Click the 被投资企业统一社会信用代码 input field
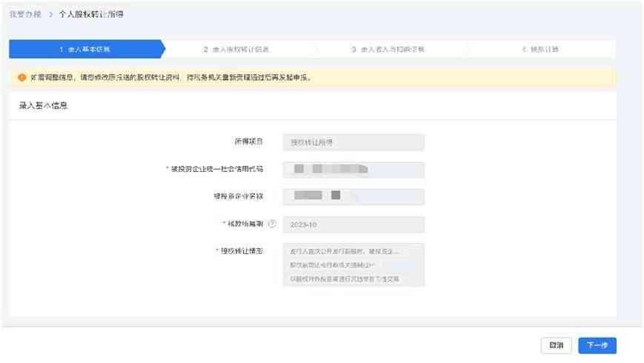The height and width of the screenshot is (363, 644). [353, 170]
